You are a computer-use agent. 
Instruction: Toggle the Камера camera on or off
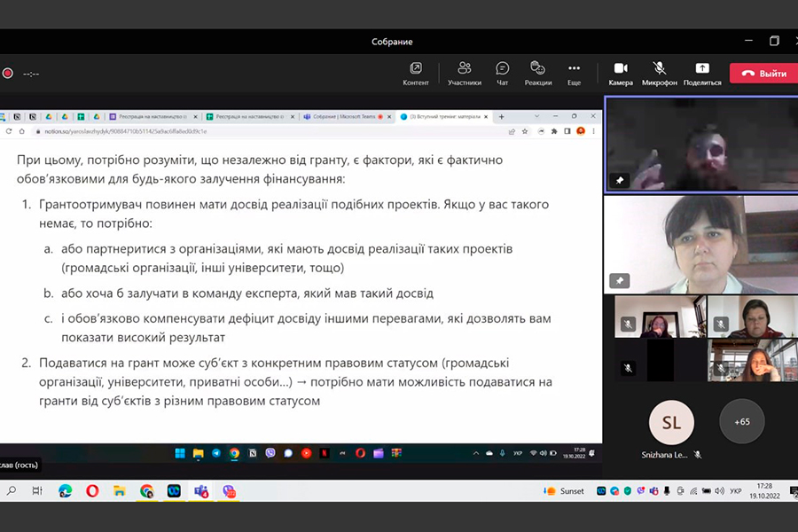[x=621, y=73]
